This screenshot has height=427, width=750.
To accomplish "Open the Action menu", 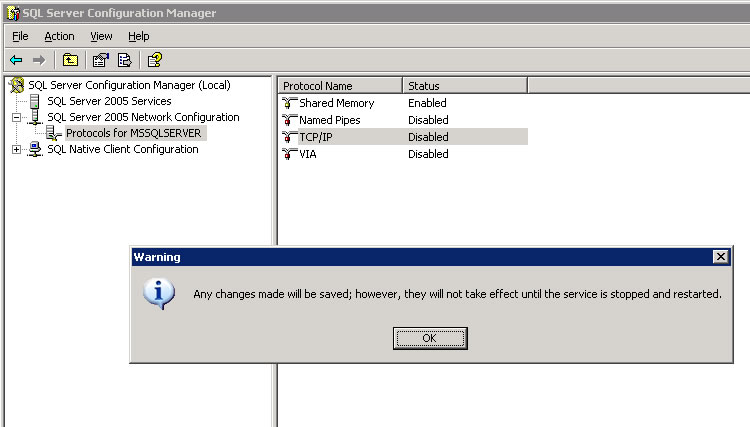I will 59,36.
